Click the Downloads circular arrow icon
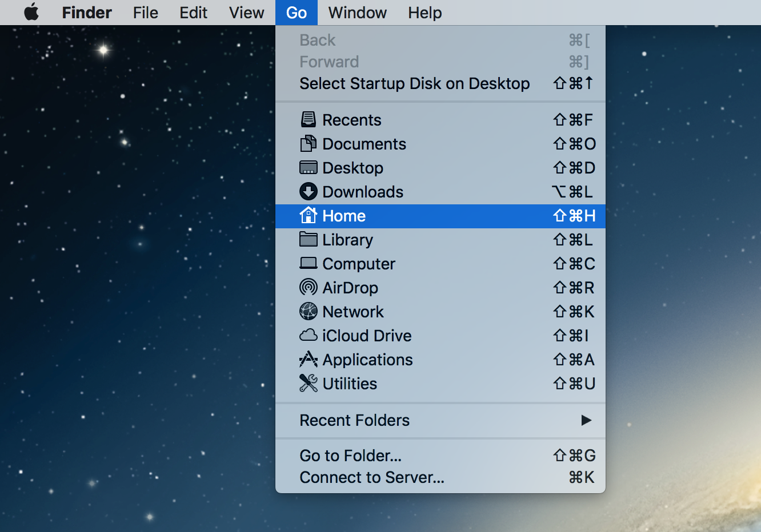The width and height of the screenshot is (761, 532). 309,192
